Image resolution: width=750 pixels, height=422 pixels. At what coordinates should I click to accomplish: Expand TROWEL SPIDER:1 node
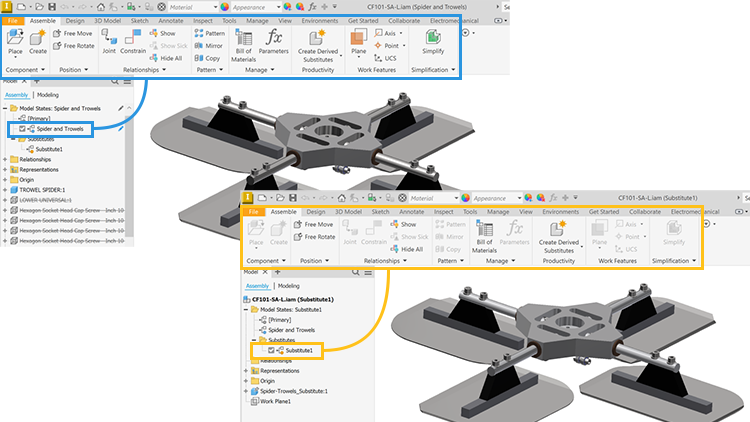click(5, 190)
